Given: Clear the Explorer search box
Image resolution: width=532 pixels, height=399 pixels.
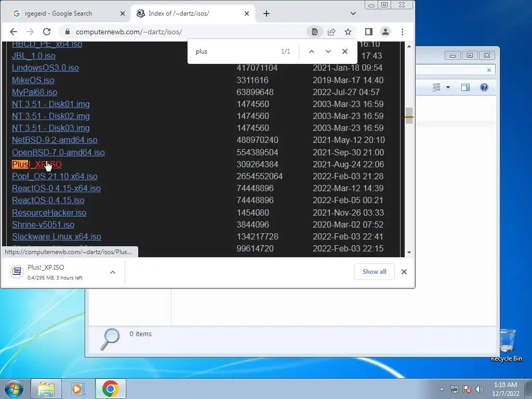Looking at the screenshot, I should [489, 70].
